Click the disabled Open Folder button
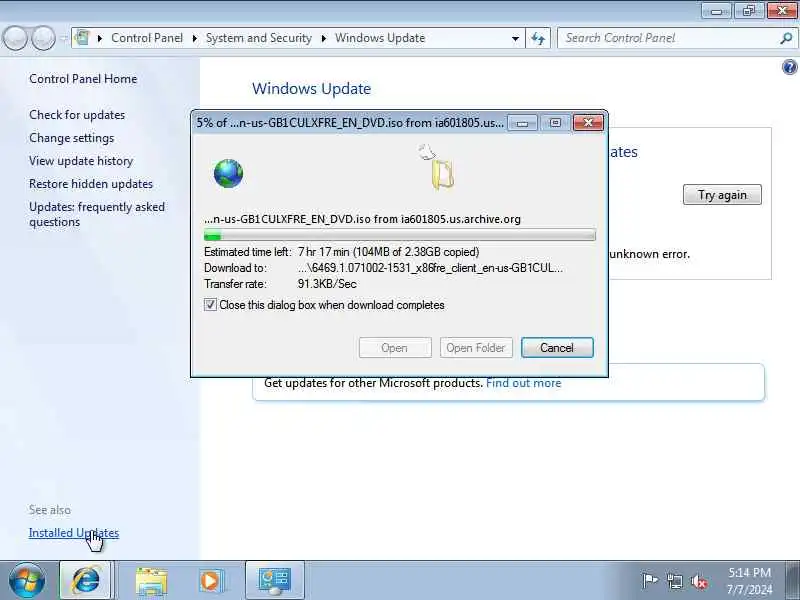The image size is (800, 600). pos(476,348)
